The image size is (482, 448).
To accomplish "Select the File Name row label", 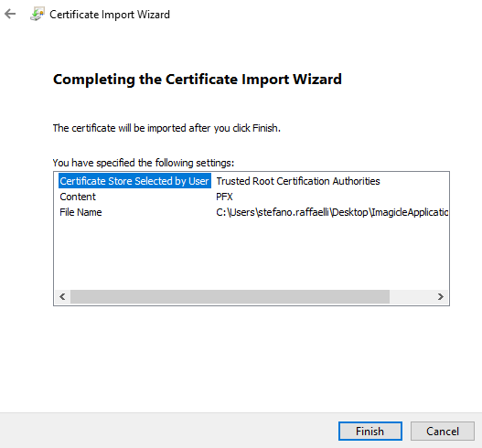I will [80, 212].
